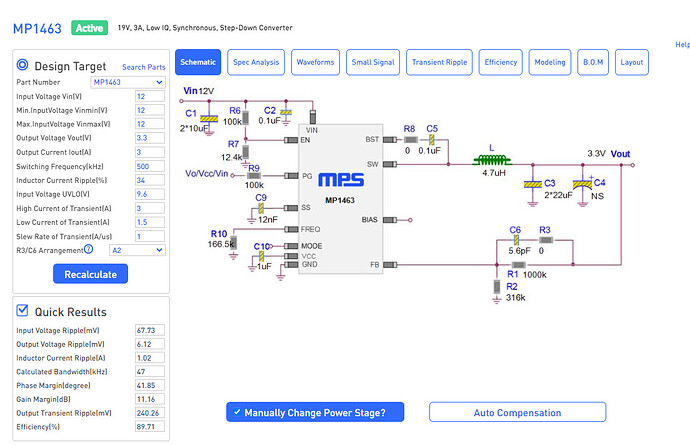Open the Spec Analysis tab
Image resolution: width=690 pixels, height=445 pixels.
click(256, 62)
